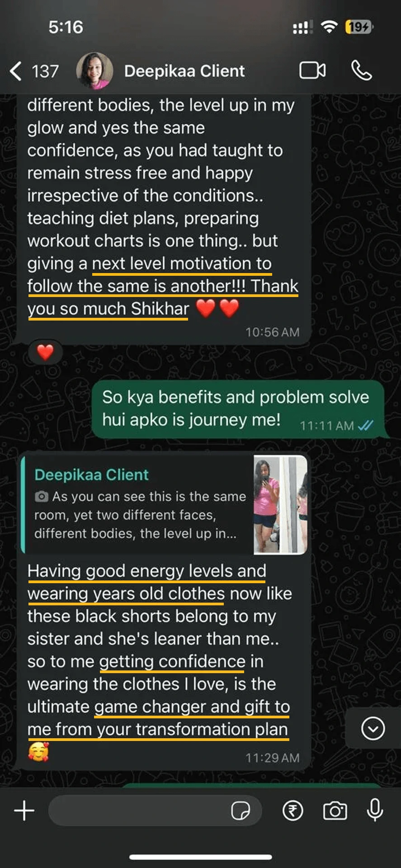Open the attachment plus menu
Screen dimensions: 401x868
pos(24,811)
